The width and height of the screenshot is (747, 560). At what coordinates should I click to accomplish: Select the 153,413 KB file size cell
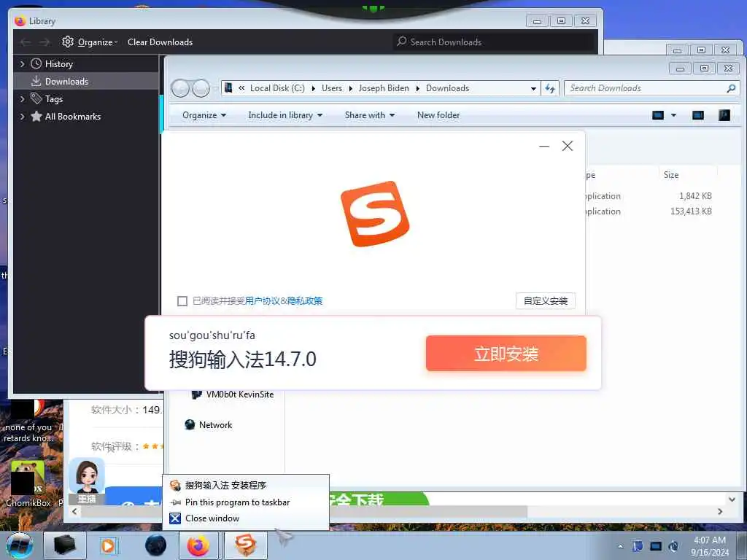691,211
